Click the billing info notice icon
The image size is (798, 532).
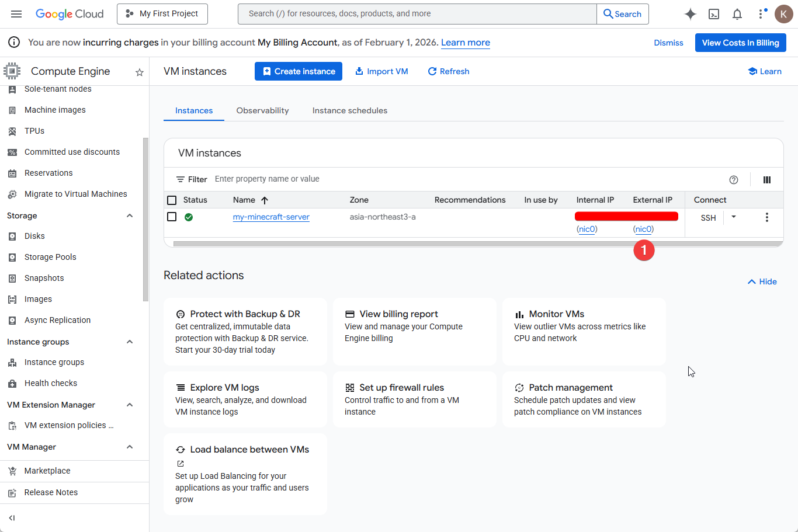(x=14, y=43)
